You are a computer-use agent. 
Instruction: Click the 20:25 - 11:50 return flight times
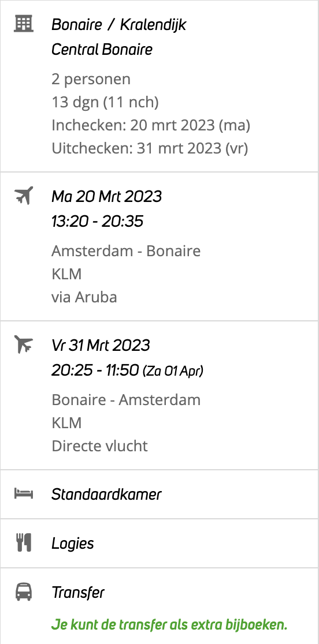(x=127, y=370)
